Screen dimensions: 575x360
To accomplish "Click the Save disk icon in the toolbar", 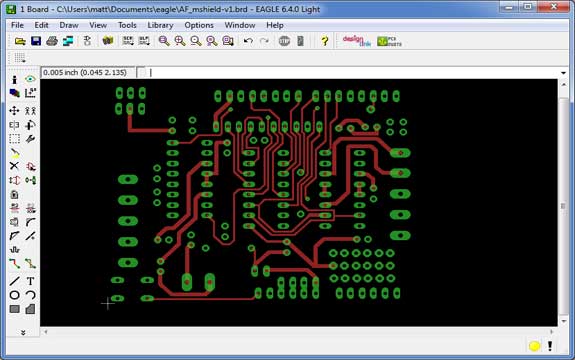I will tap(36, 41).
